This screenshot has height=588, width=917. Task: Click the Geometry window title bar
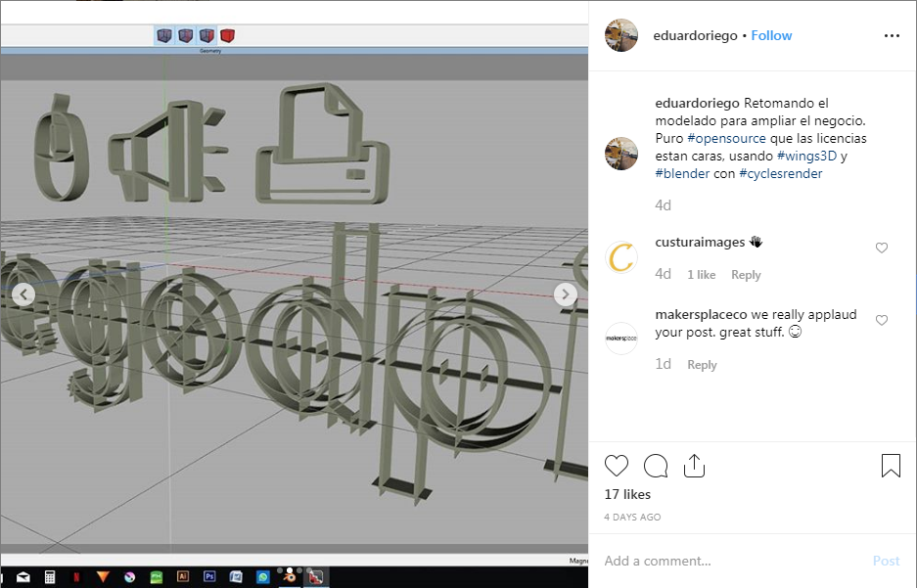[x=295, y=51]
